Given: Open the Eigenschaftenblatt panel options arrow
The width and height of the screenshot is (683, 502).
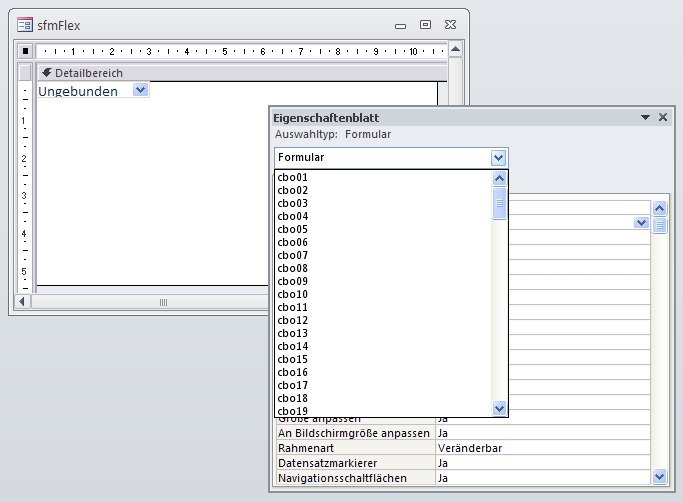Looking at the screenshot, I should tap(645, 118).
